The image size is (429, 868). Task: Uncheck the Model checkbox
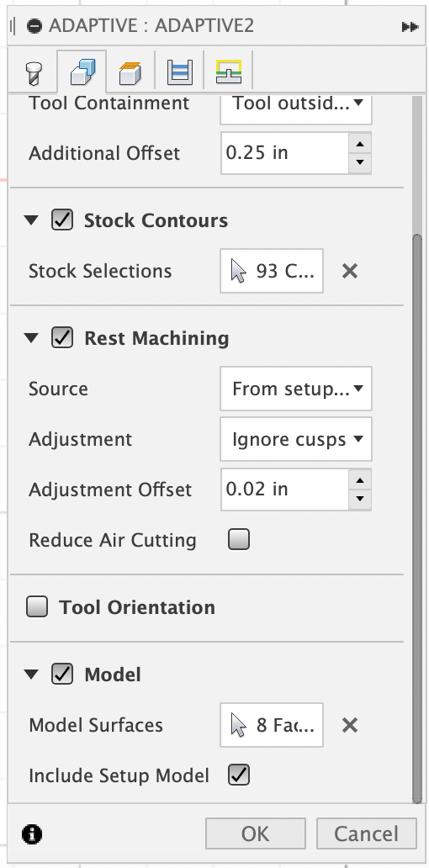62,674
